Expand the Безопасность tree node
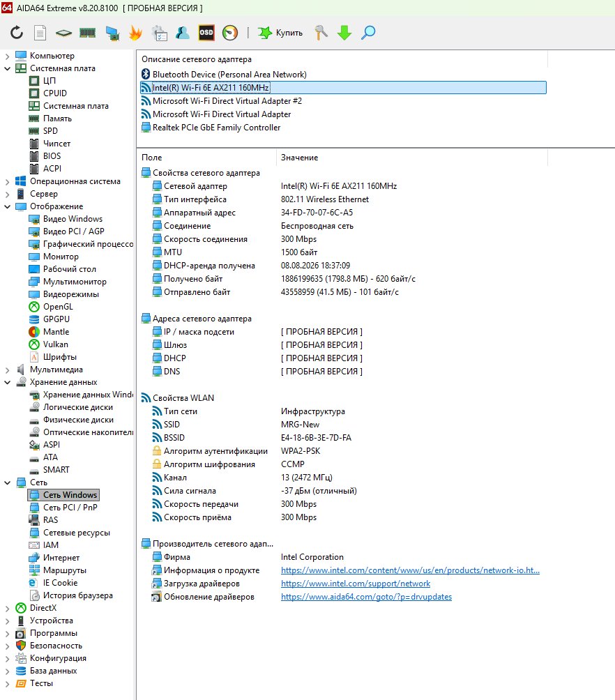 click(x=7, y=646)
